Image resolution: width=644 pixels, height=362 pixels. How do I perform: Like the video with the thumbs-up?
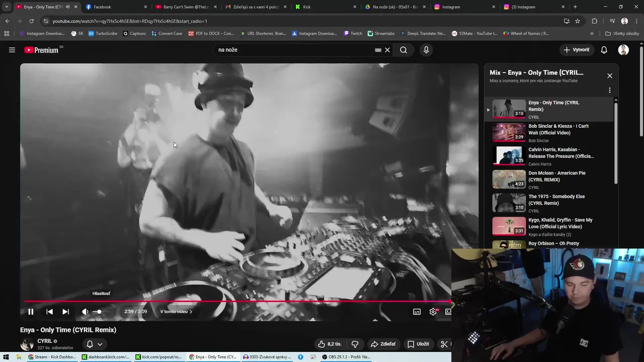pyautogui.click(x=330, y=344)
